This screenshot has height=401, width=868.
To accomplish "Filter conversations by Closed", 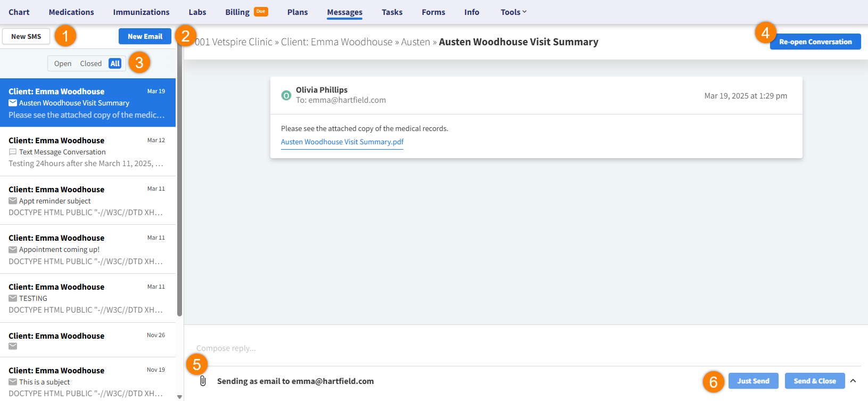I will click(90, 63).
